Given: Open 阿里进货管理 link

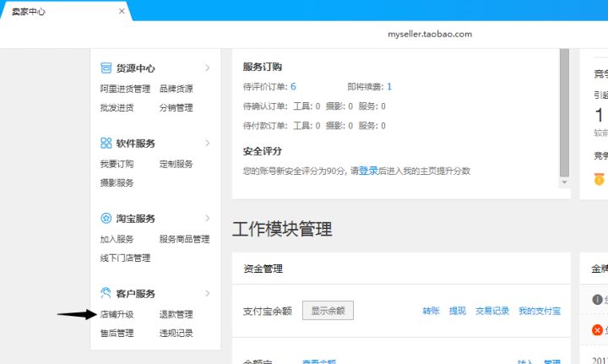Looking at the screenshot, I should [x=125, y=89].
